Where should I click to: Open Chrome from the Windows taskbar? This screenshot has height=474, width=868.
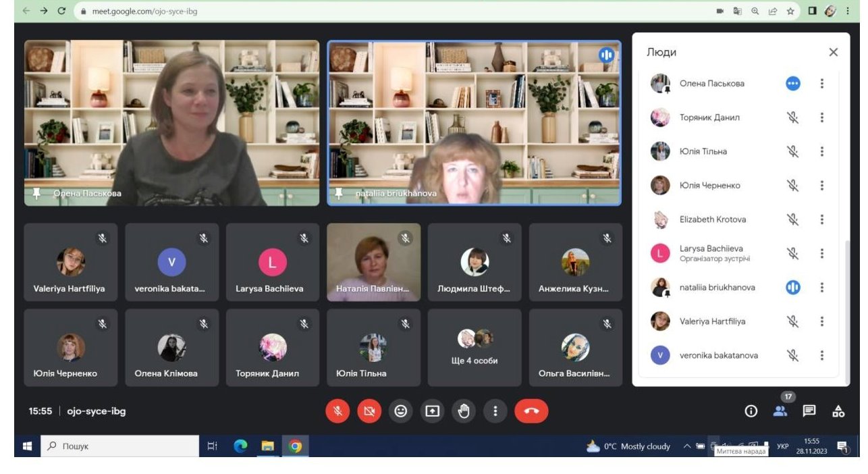(x=295, y=446)
